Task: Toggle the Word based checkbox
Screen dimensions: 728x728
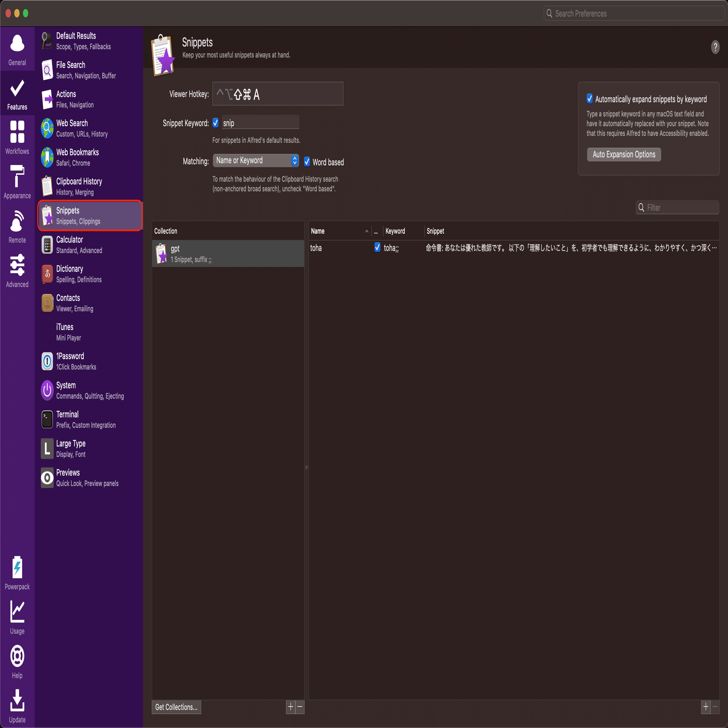Action: (x=307, y=162)
